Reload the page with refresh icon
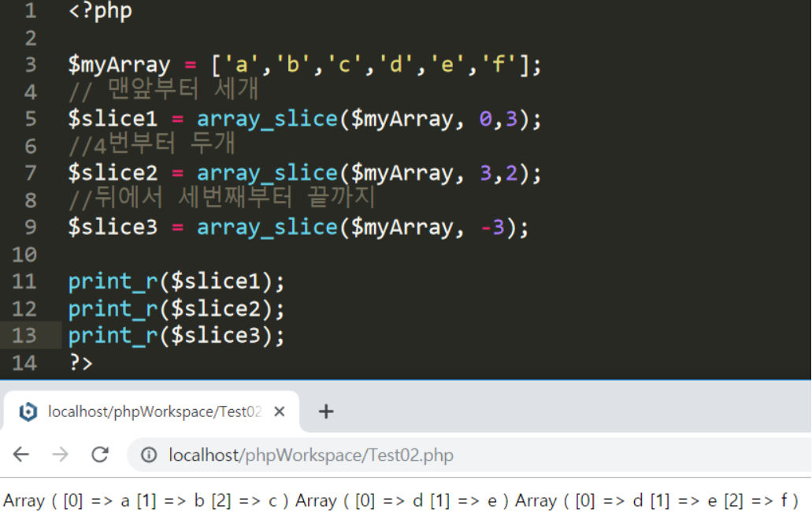The height and width of the screenshot is (521, 812). pos(100,455)
